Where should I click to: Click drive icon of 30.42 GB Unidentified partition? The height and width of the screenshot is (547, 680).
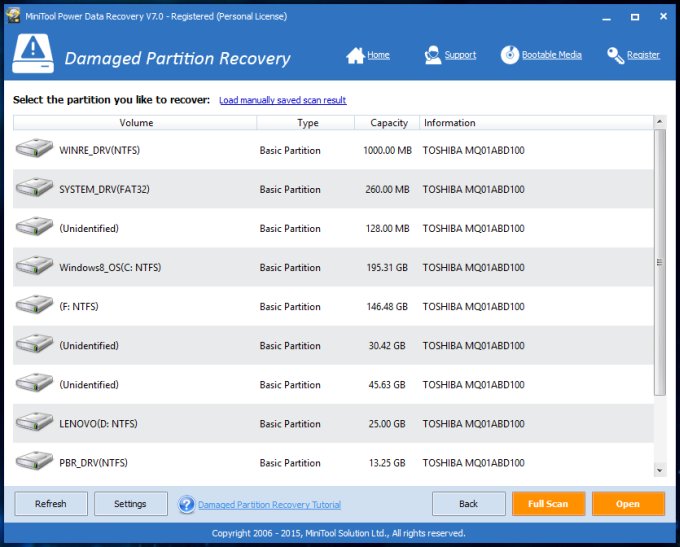click(34, 344)
